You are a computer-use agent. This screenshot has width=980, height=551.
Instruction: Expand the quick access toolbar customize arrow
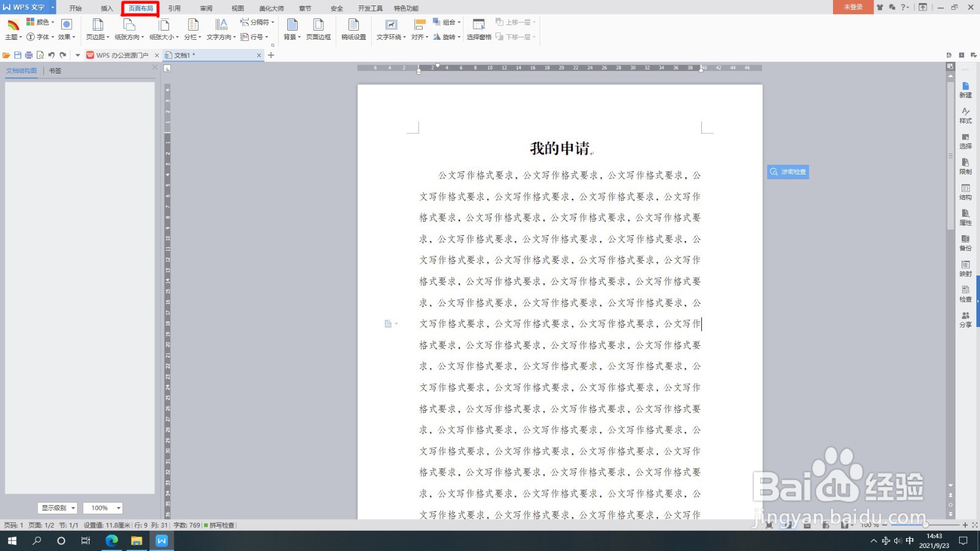[x=78, y=55]
